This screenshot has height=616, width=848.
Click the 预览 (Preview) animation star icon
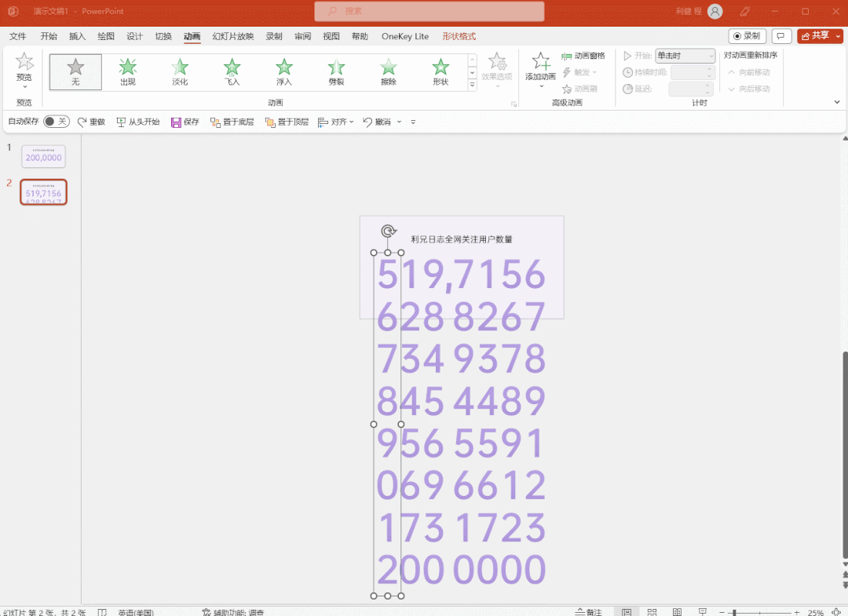click(24, 61)
